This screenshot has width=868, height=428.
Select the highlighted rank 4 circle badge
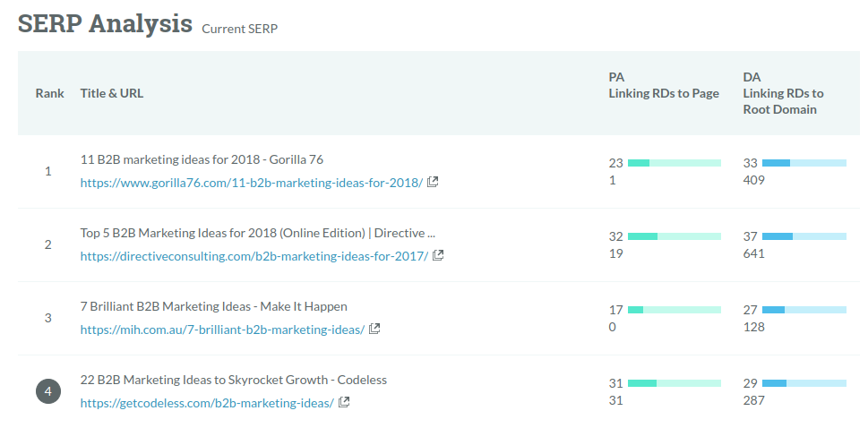pyautogui.click(x=48, y=391)
